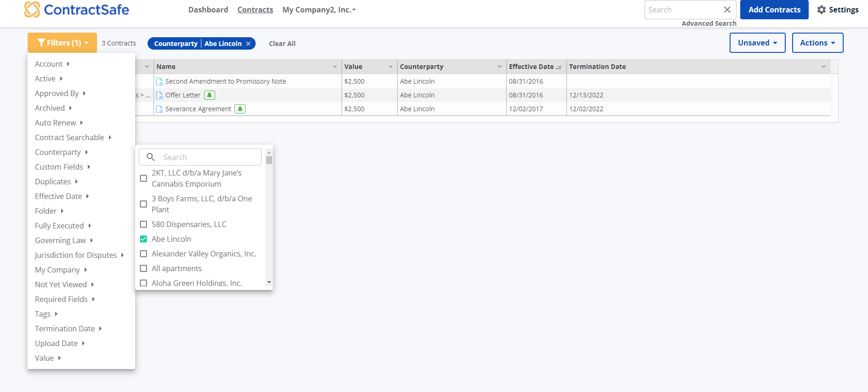Click document icon for Offer Letter

[x=160, y=96]
